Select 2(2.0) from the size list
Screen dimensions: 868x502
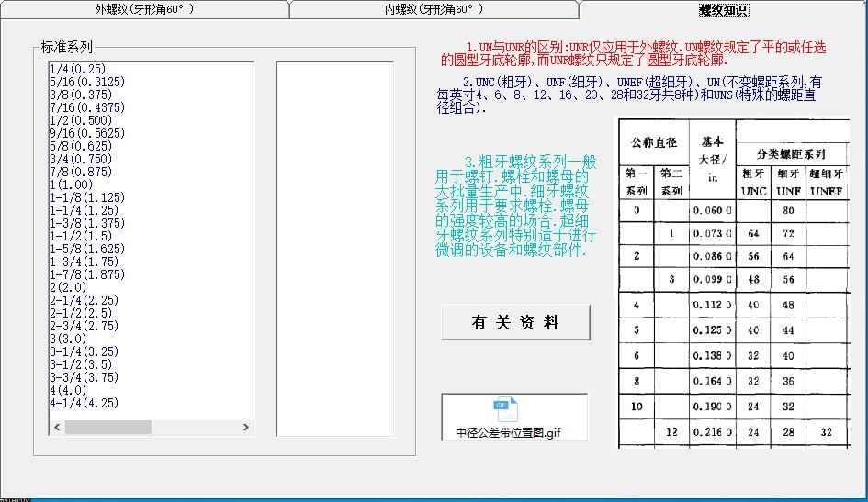click(71, 287)
